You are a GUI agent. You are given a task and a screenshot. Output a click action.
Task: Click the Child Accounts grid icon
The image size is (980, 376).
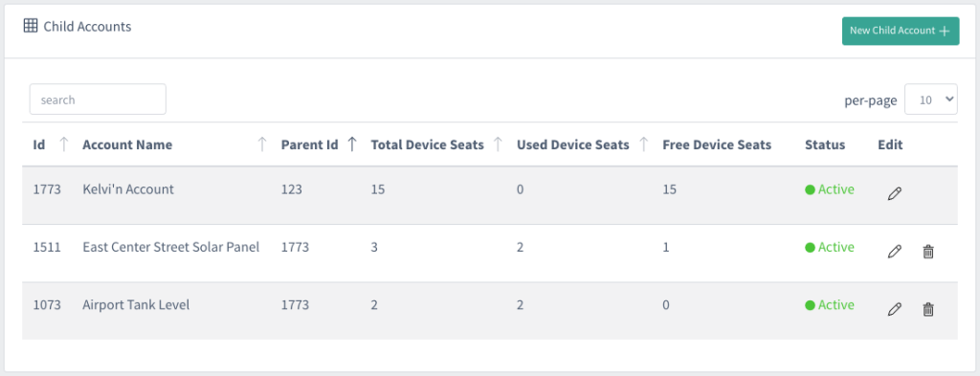(31, 26)
